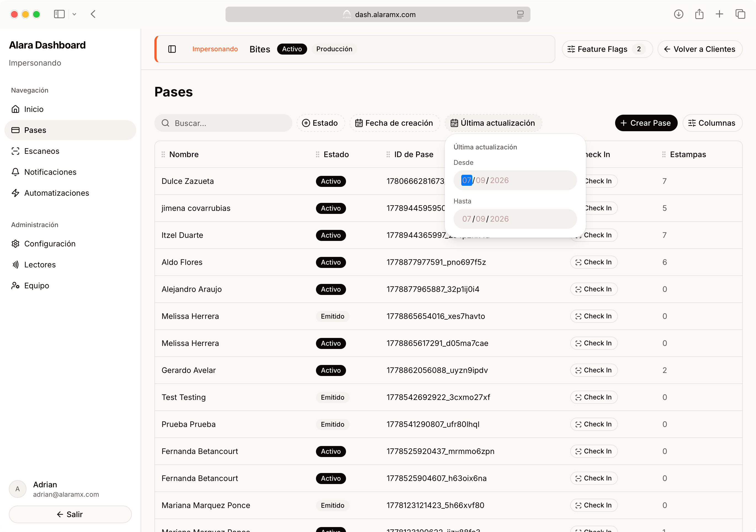Click jimena covarrubias row name
756x532 pixels.
pyautogui.click(x=196, y=208)
